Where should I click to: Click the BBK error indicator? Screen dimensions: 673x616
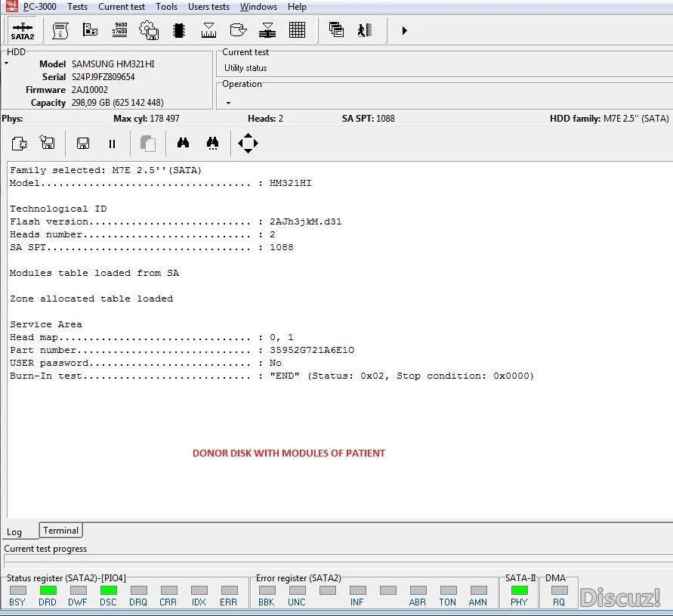pyautogui.click(x=267, y=590)
